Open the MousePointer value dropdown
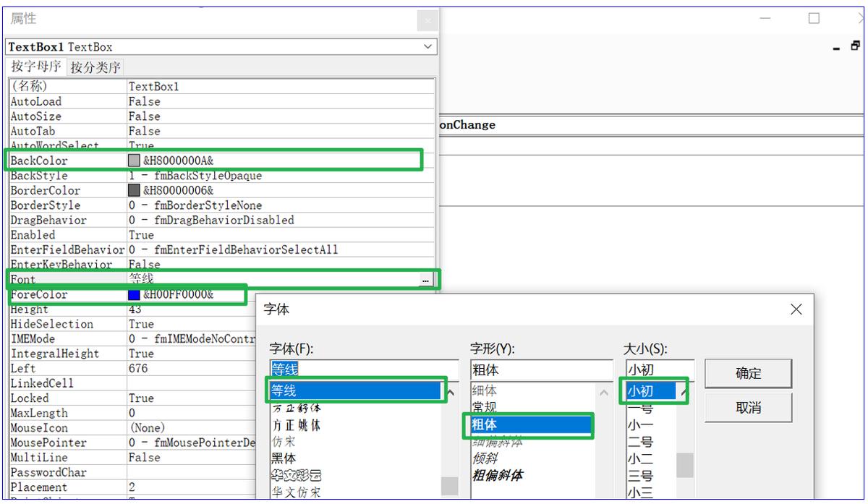868x504 pixels. [x=427, y=443]
